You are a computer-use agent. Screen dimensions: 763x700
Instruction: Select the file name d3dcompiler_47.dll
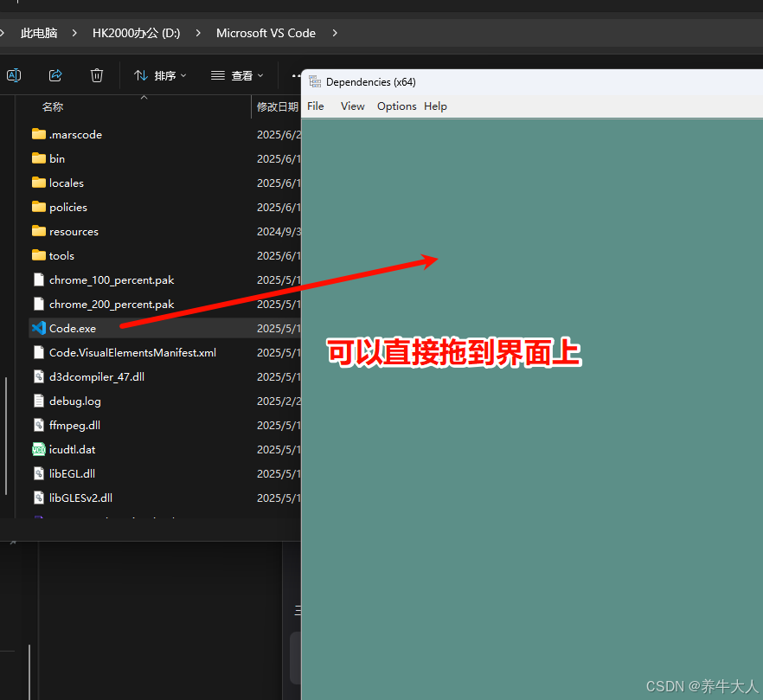point(97,376)
